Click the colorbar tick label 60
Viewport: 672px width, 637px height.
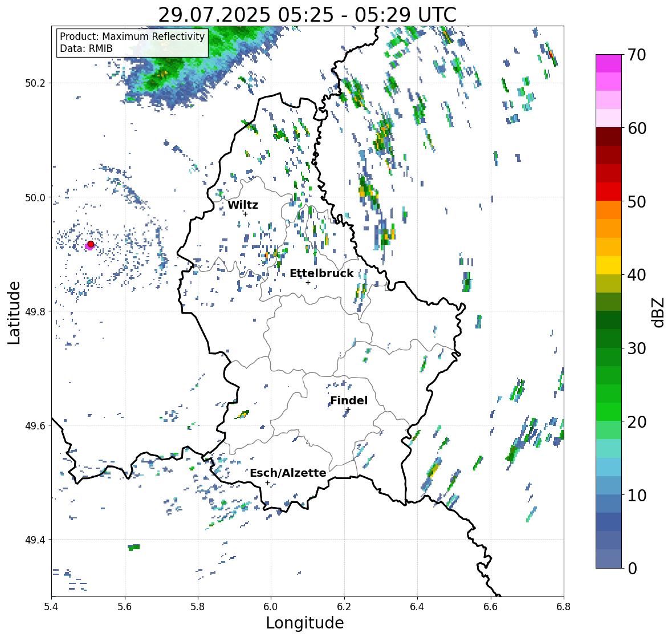point(637,128)
